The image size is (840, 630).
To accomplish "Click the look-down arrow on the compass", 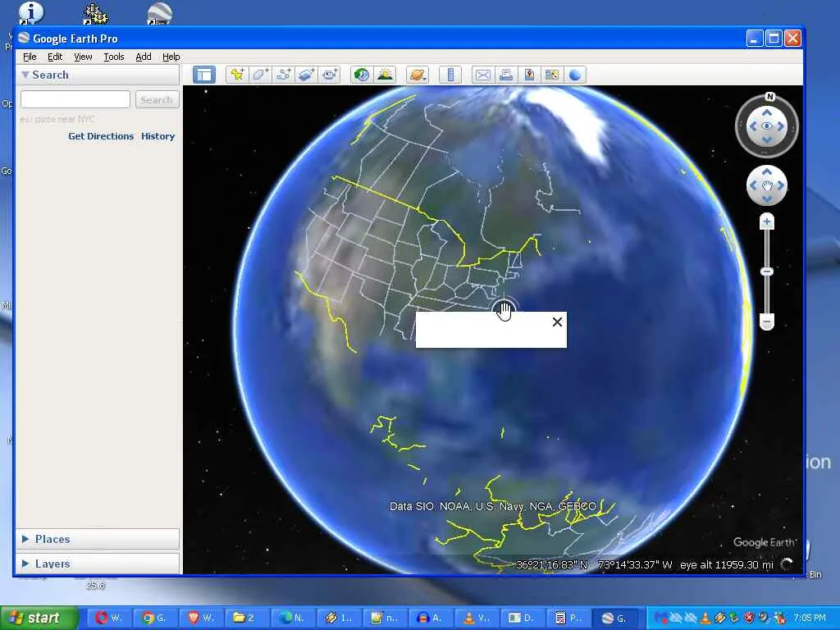I will coord(767,139).
